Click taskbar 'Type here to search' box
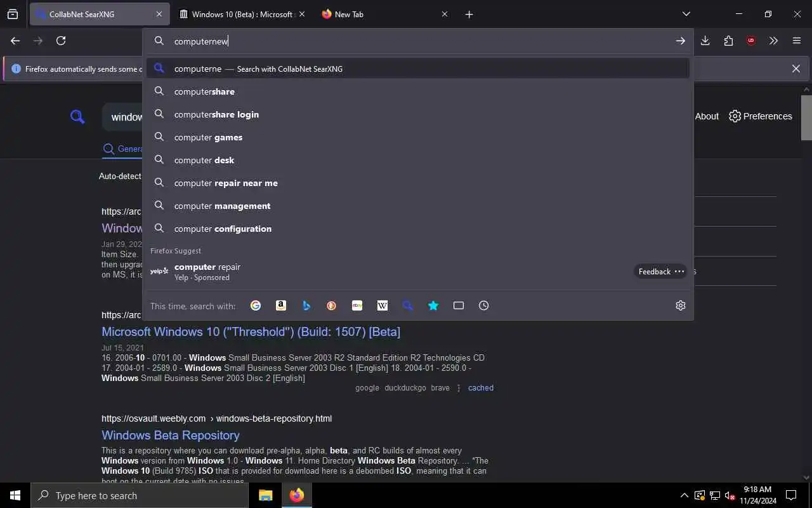This screenshot has width=812, height=508. tap(140, 495)
